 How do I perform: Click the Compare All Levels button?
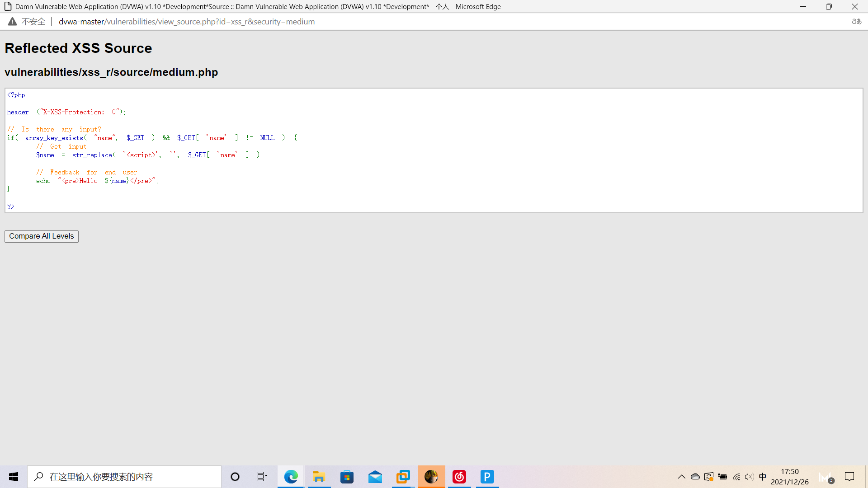[41, 236]
